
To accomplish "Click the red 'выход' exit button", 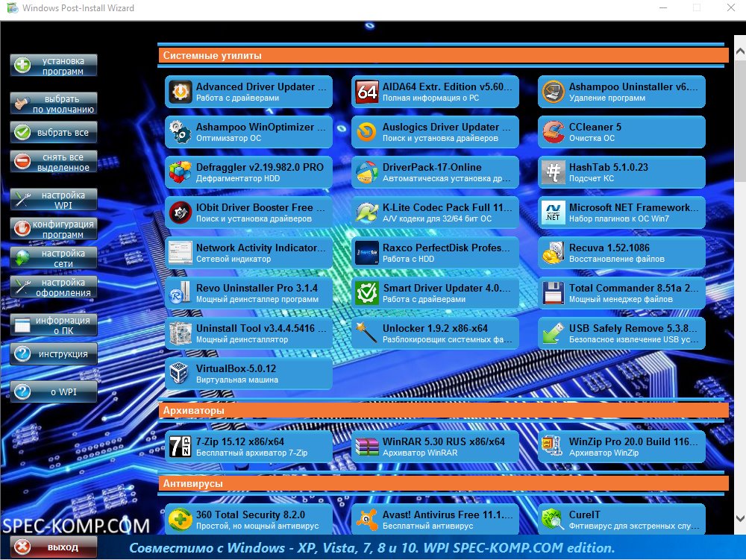I will [x=54, y=547].
